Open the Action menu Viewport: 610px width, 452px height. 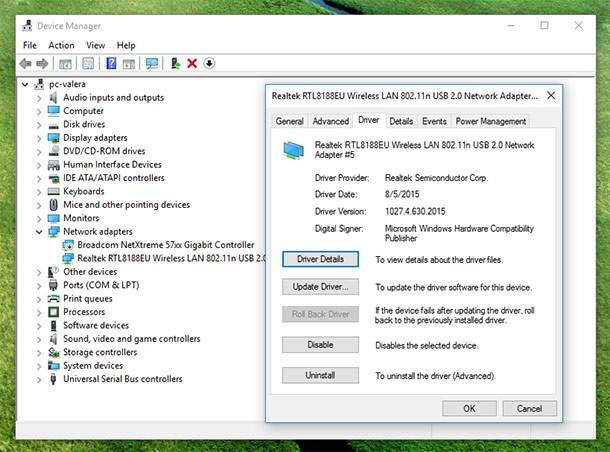(61, 45)
